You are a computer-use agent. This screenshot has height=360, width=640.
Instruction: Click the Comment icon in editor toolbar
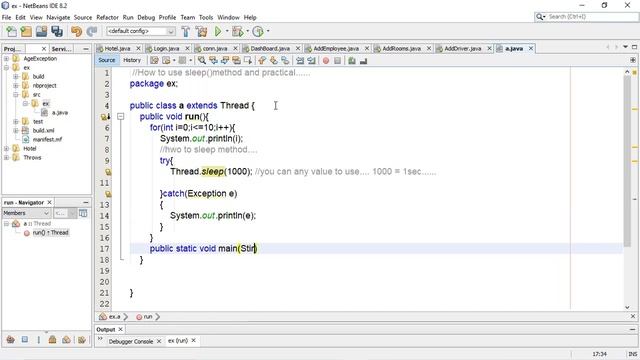[x=352, y=60]
